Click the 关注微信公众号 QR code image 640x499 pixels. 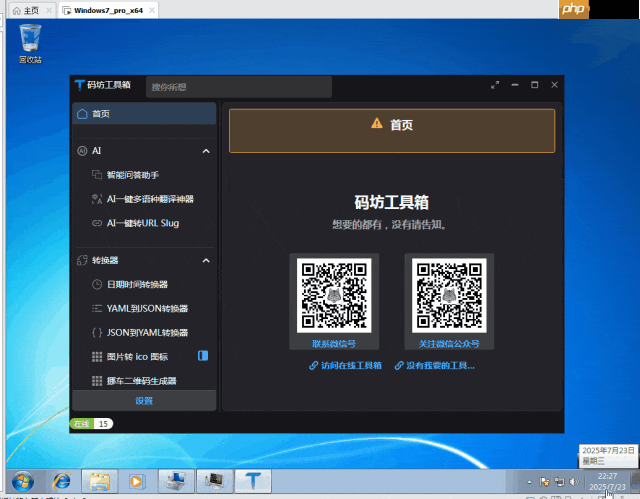(449, 295)
